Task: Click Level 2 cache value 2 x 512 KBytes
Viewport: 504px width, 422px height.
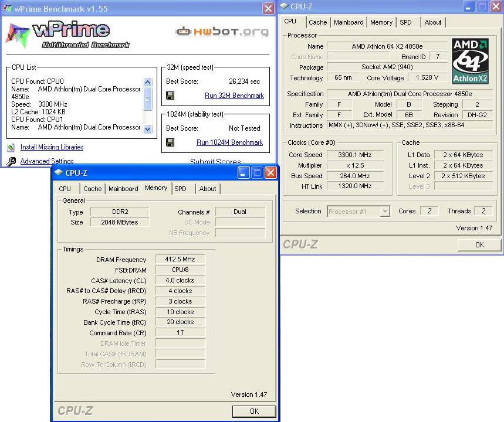Action: coord(463,176)
